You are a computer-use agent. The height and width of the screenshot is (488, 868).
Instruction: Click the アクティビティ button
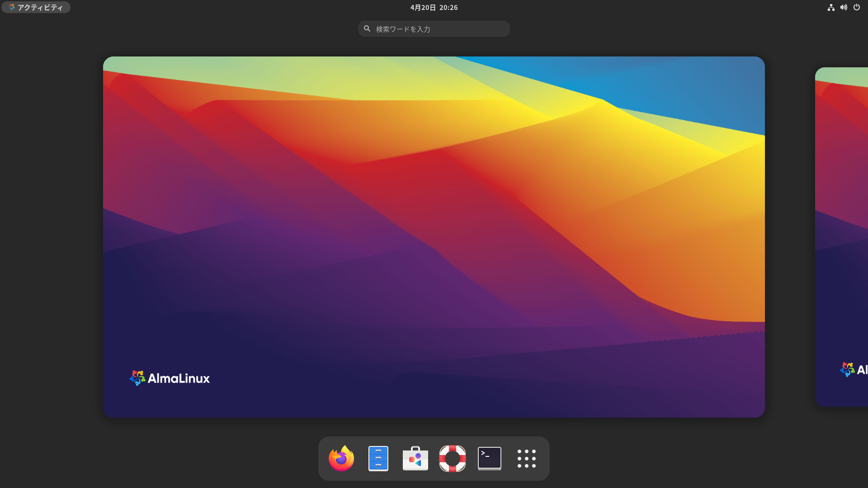[40, 7]
